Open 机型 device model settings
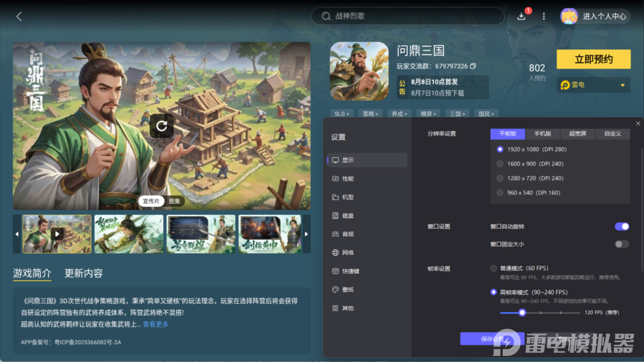 (367, 197)
